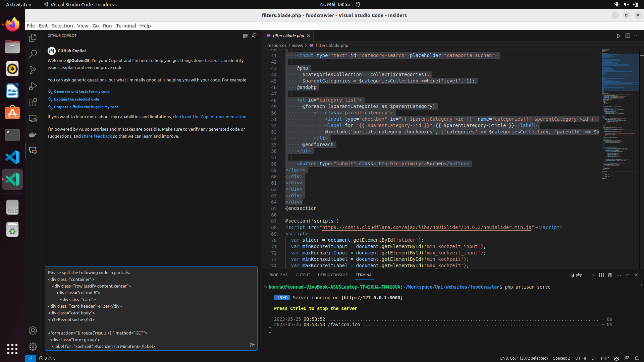Click the share feedback link
Viewport: 644px width, 362px height.
97,136
